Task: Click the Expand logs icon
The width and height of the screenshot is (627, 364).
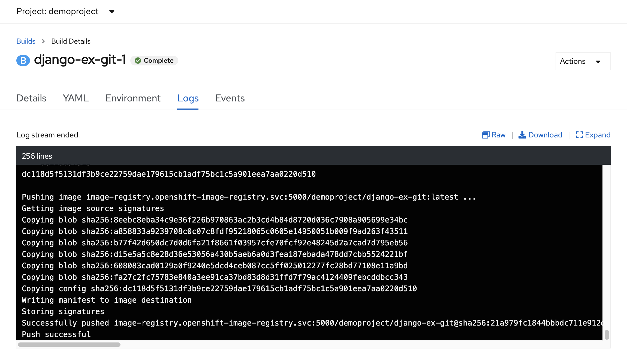Action: (x=579, y=134)
